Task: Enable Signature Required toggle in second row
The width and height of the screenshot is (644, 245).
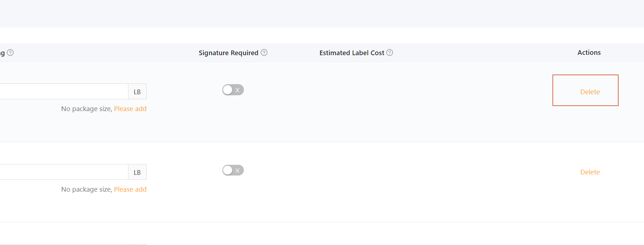Action: (233, 170)
